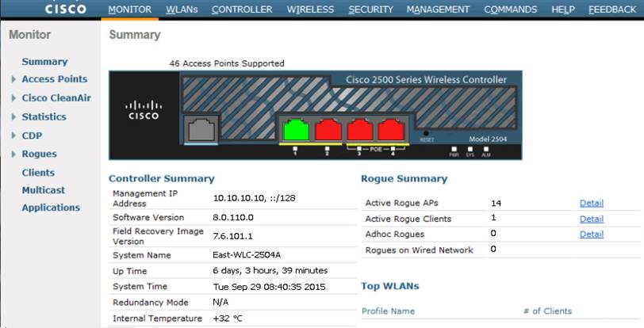This screenshot has width=644, height=328.
Task: Select Clients in the Monitor sidebar
Action: (38, 173)
